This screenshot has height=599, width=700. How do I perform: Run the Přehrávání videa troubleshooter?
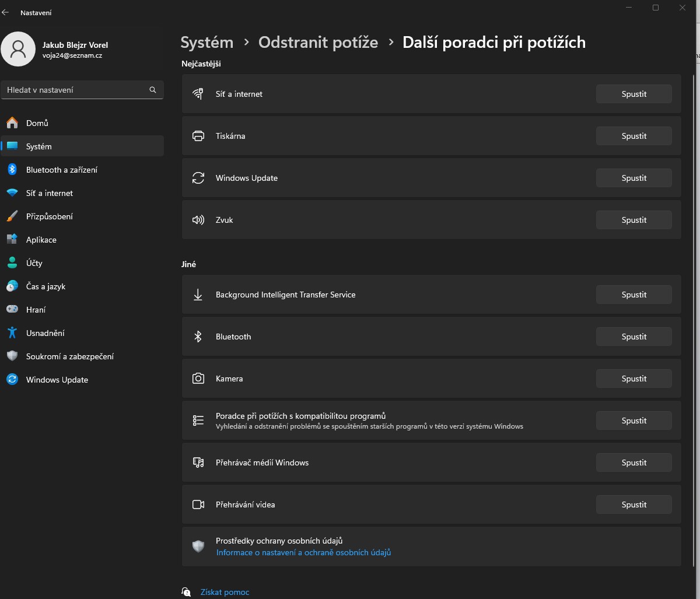(x=633, y=505)
